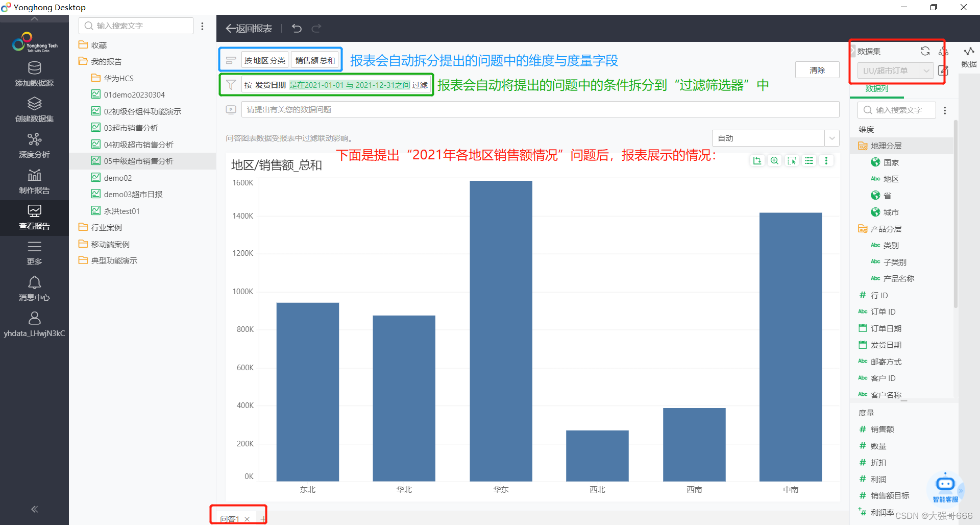The height and width of the screenshot is (525, 980).
Task: Open 消息中心 notifications
Action: (x=34, y=289)
